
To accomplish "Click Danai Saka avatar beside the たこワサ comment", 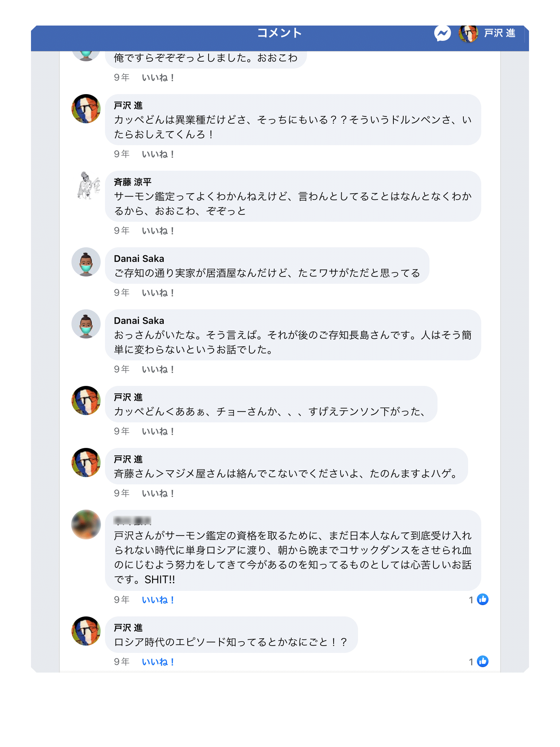I will coord(86,262).
